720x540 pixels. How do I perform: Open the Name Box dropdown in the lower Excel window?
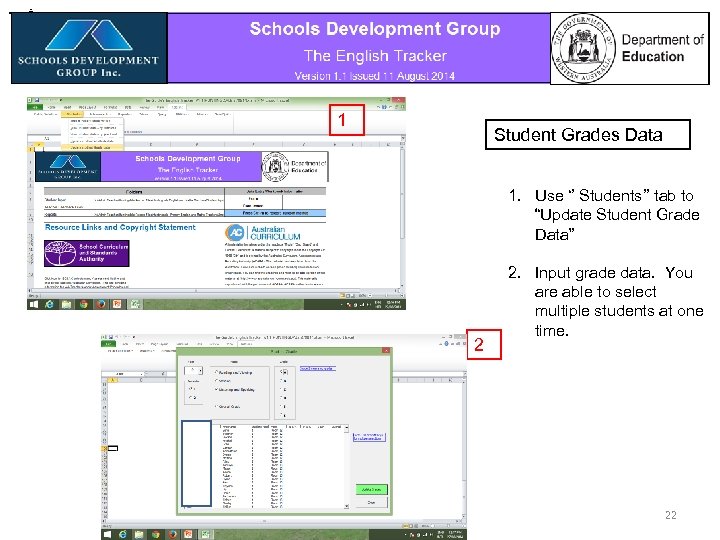click(141, 374)
